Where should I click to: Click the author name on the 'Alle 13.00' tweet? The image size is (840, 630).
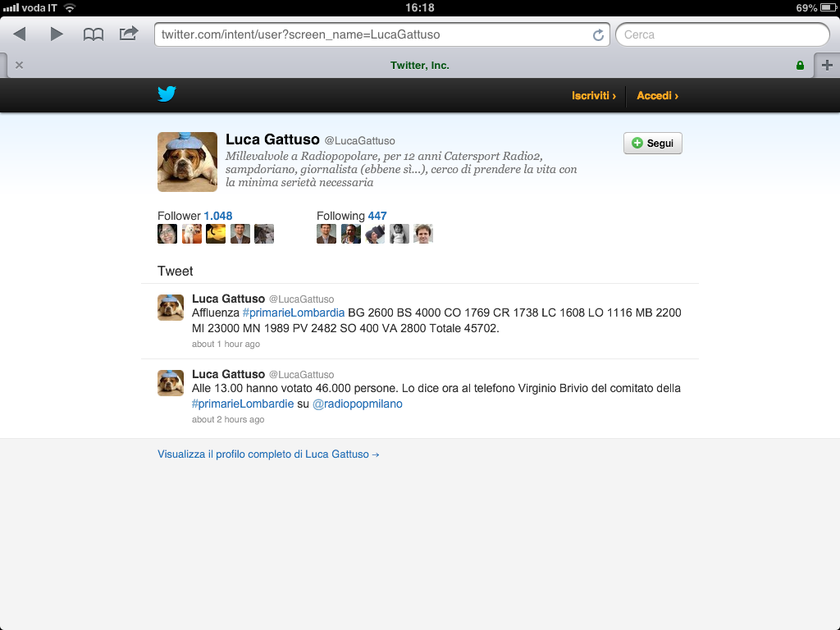point(228,374)
